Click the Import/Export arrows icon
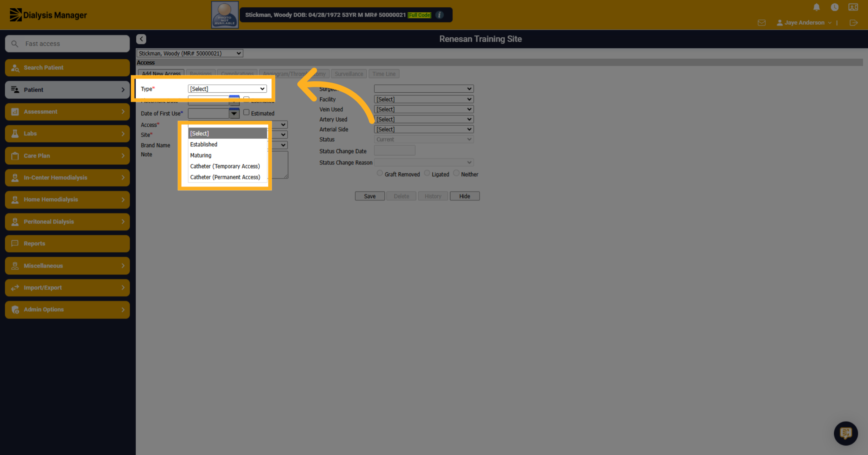Viewport: 868px width, 455px height. [15, 288]
